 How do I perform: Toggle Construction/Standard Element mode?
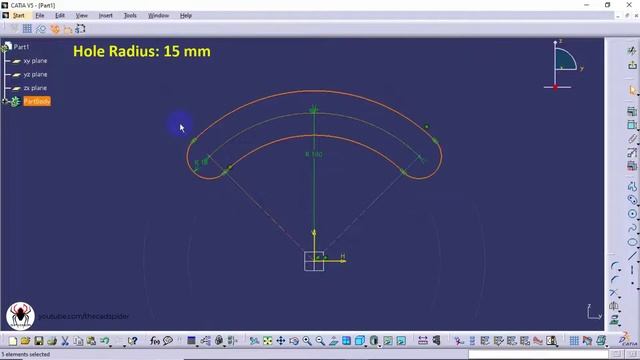[40, 29]
